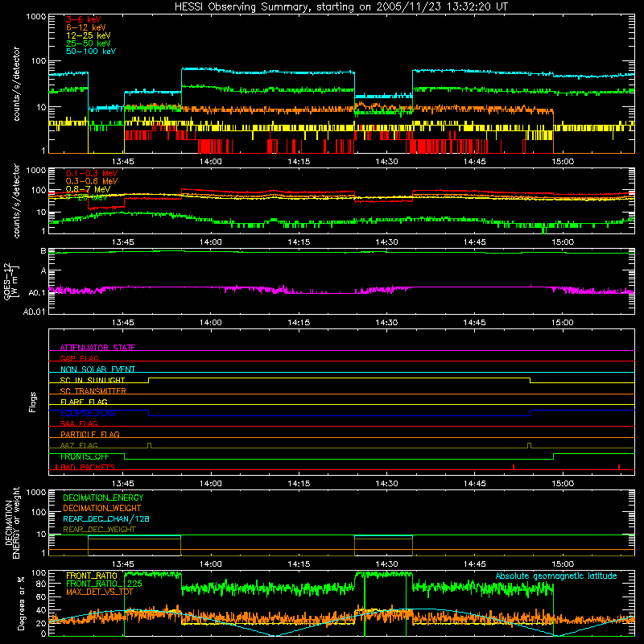Select the red 3-6 keV legend label

(x=83, y=19)
